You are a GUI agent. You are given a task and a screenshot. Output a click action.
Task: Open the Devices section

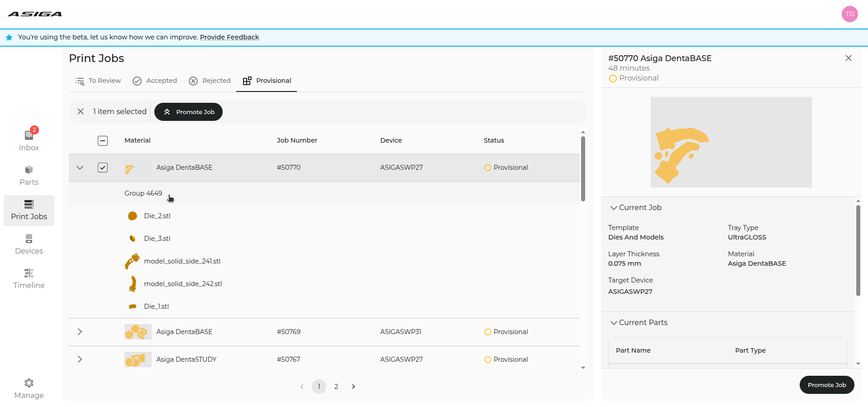[29, 244]
